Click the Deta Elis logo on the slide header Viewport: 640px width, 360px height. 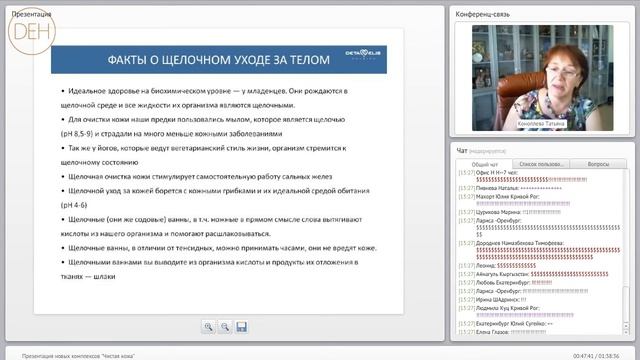[363, 53]
